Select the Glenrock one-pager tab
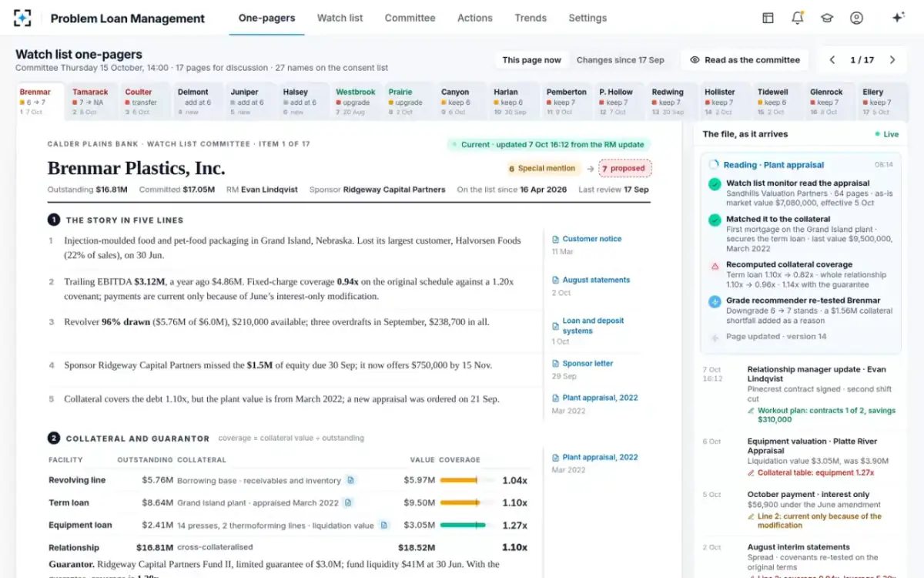Screen dimensions: 924x578 [x=830, y=102]
